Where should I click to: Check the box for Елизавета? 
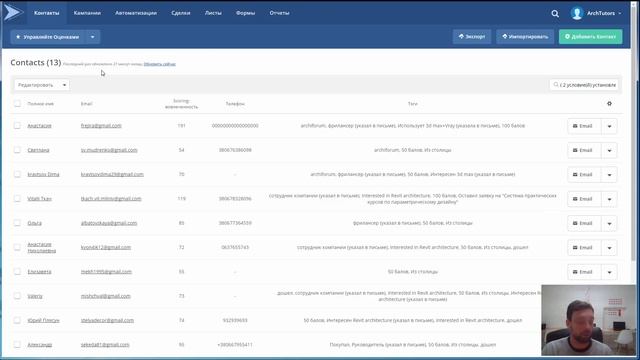17,271
